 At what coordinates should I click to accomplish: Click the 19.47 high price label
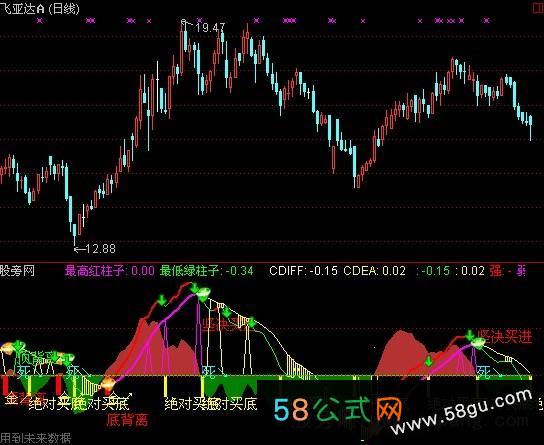(210, 28)
